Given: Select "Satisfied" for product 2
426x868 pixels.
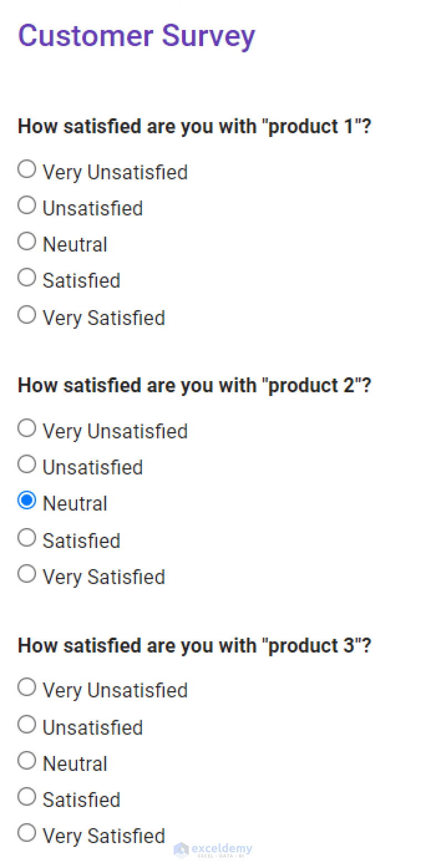Looking at the screenshot, I should pyautogui.click(x=27, y=537).
